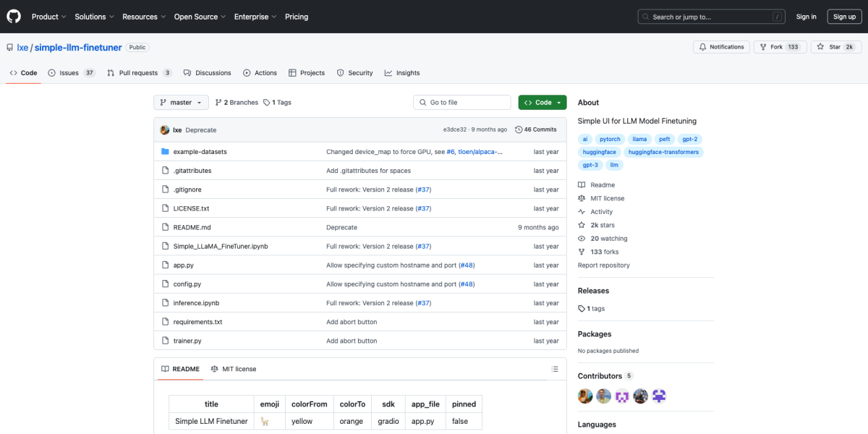Open the trainer.py file

pyautogui.click(x=187, y=341)
